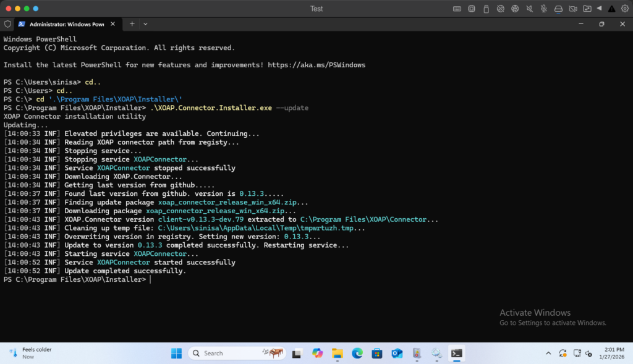Expand the VM toolbar collapse arrow
Viewport: 633px width, 364px height.
coord(599,9)
